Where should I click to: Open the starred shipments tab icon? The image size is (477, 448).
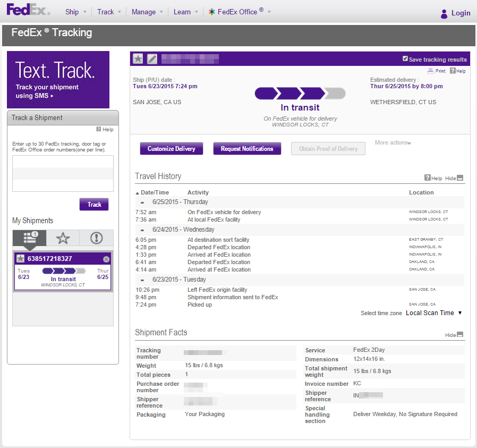click(x=63, y=238)
